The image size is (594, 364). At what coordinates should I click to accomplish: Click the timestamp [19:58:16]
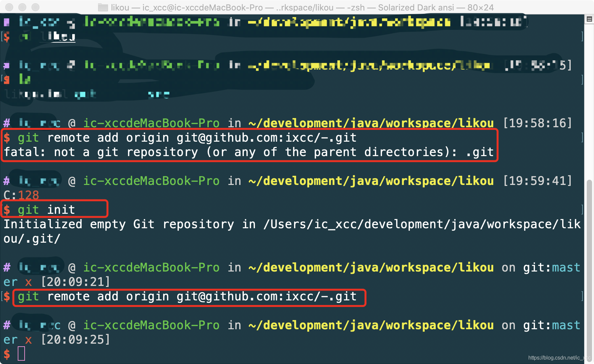pyautogui.click(x=538, y=123)
